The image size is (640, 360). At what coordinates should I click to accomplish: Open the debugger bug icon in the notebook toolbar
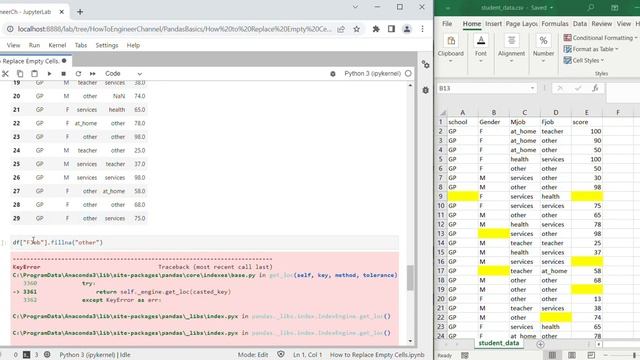[x=333, y=74]
